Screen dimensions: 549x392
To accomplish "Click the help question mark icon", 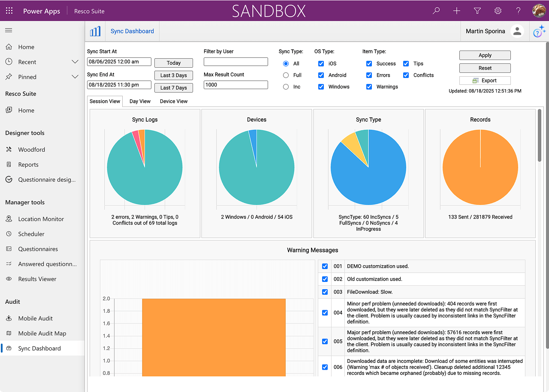I will pyautogui.click(x=519, y=11).
